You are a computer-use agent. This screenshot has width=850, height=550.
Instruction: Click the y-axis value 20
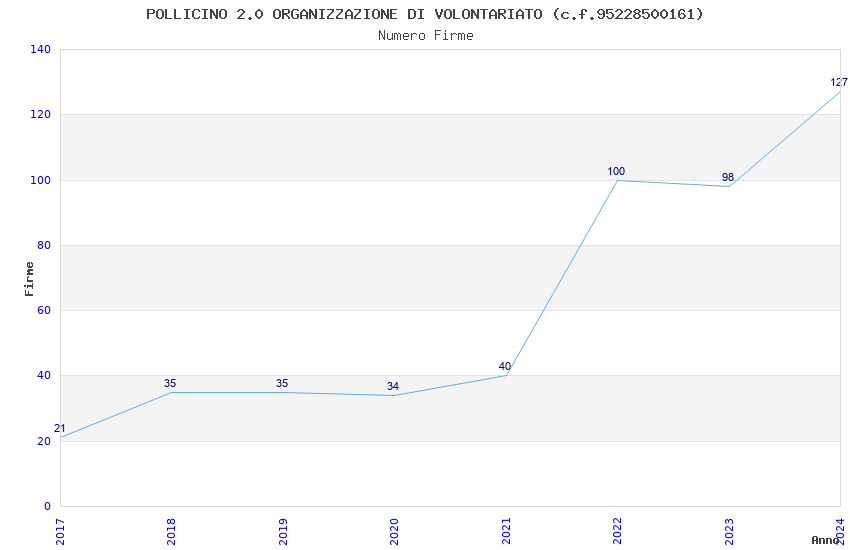coord(44,441)
